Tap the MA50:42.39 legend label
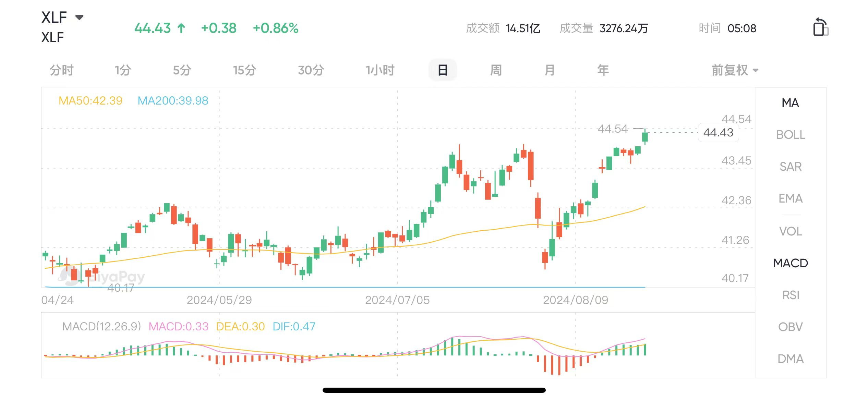This screenshot has width=868, height=401. (x=91, y=101)
